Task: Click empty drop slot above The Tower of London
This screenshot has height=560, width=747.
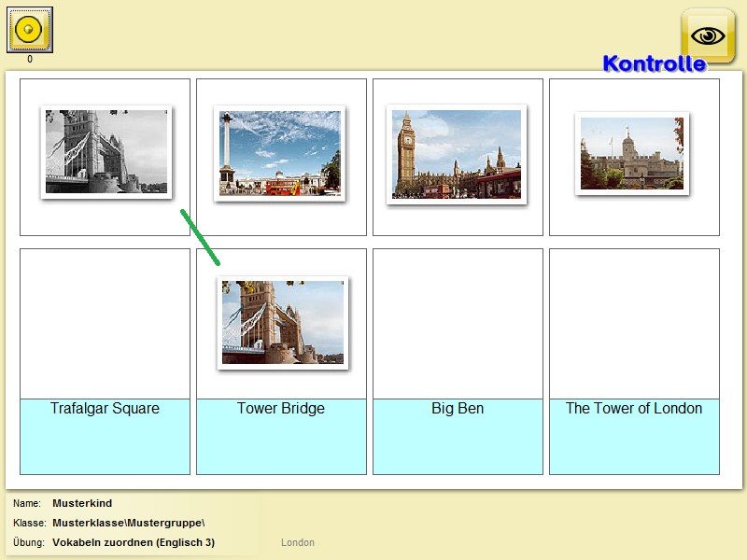Action: [634, 324]
